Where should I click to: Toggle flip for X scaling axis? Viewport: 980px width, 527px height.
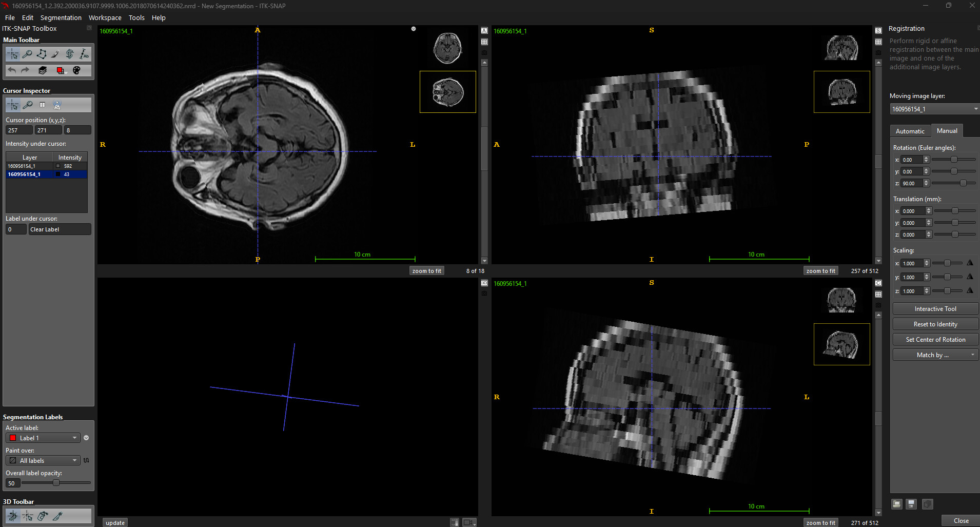(970, 263)
